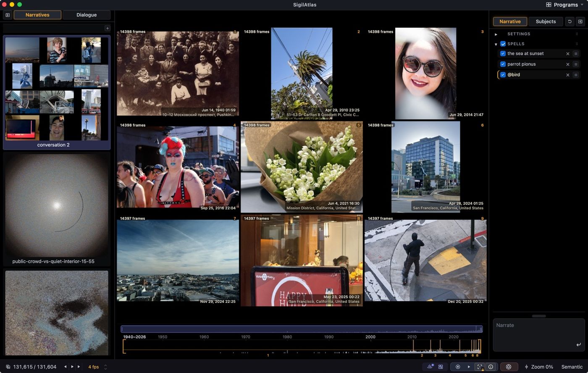Click the frame stack icon beside 131,615
This screenshot has width=588, height=373.
[8, 367]
